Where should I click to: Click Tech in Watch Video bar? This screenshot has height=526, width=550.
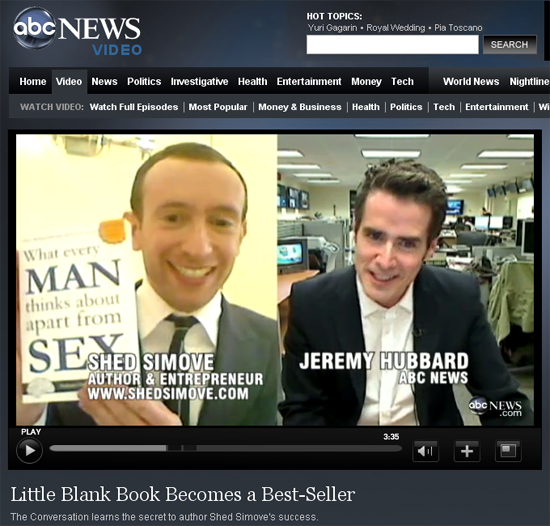click(444, 107)
